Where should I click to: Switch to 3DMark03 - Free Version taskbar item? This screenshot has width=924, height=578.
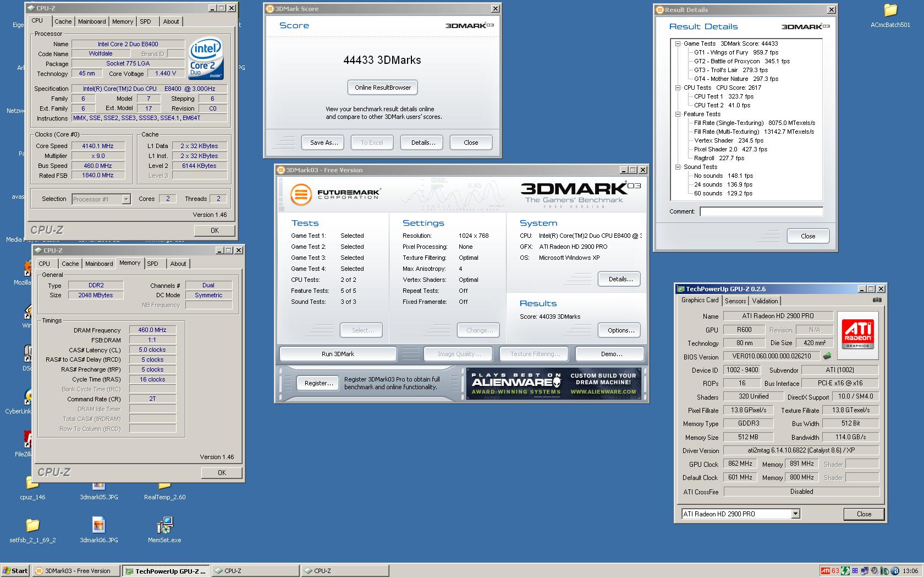point(76,571)
